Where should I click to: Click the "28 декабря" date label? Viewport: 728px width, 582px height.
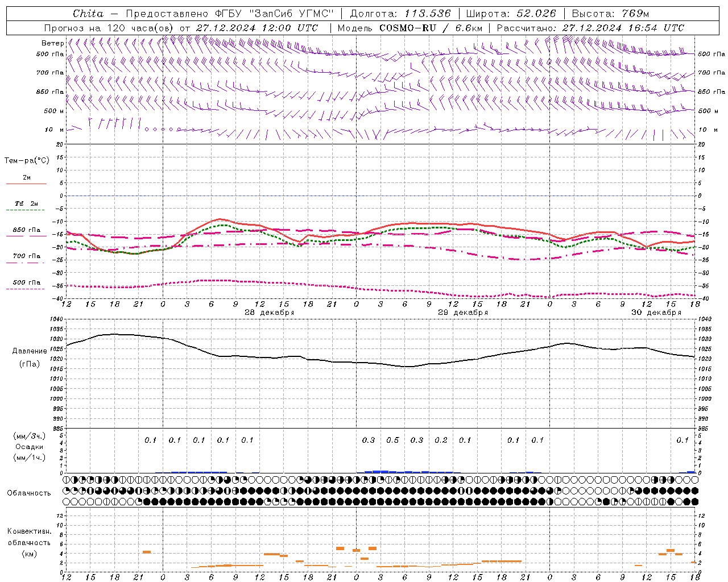click(x=270, y=313)
